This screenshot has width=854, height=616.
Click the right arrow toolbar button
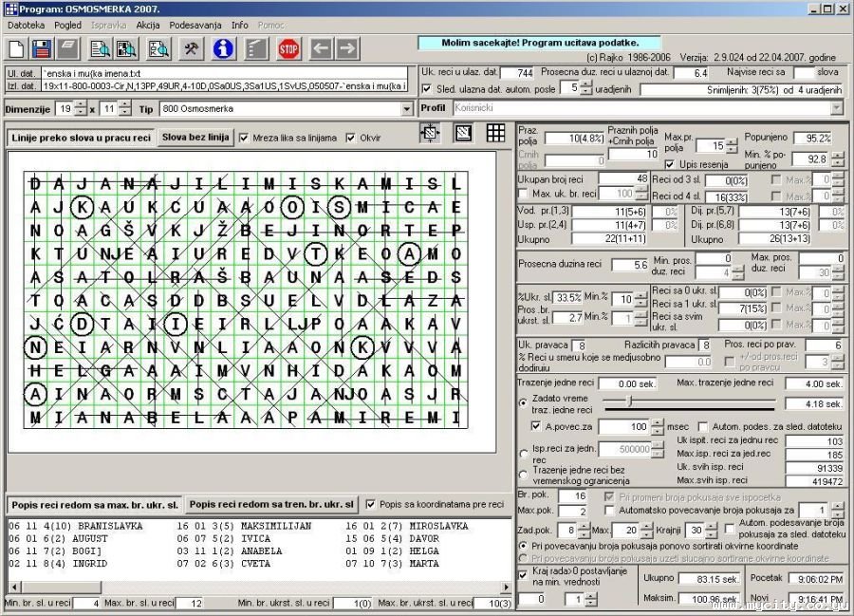click(x=347, y=48)
